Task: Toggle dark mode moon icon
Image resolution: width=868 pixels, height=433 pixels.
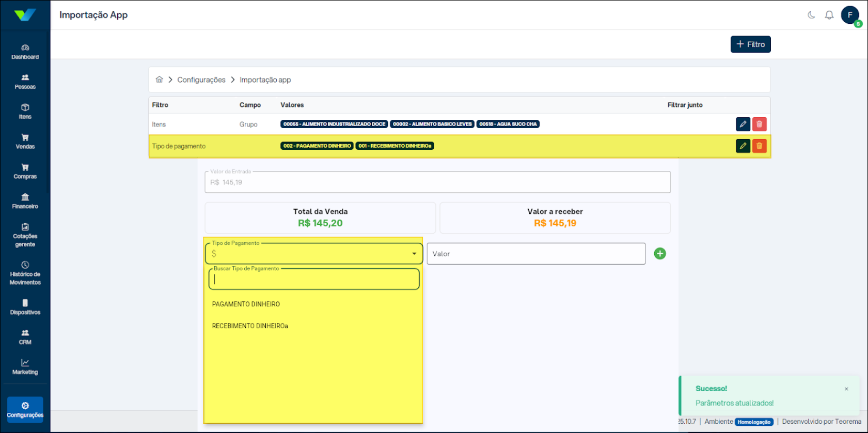Action: pyautogui.click(x=811, y=15)
